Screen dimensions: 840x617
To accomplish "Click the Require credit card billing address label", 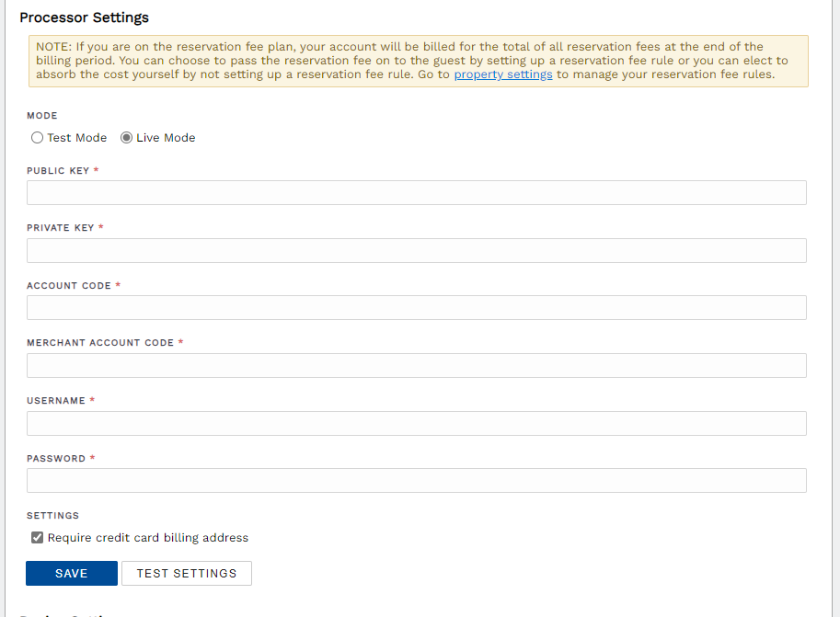I will coord(148,537).
